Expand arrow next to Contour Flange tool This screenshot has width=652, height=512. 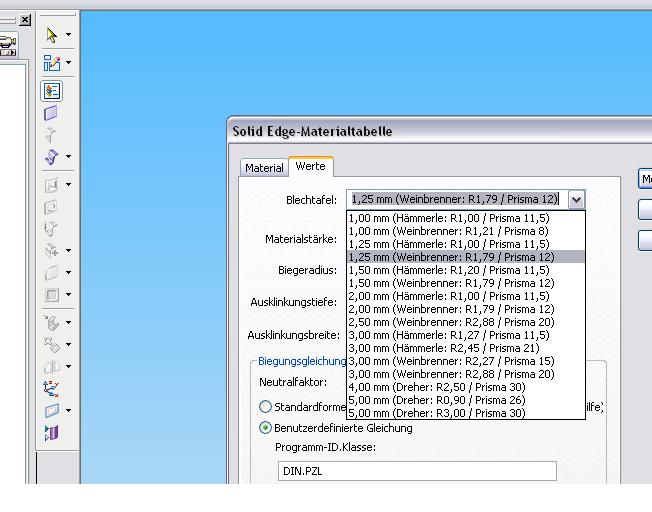pos(68,156)
